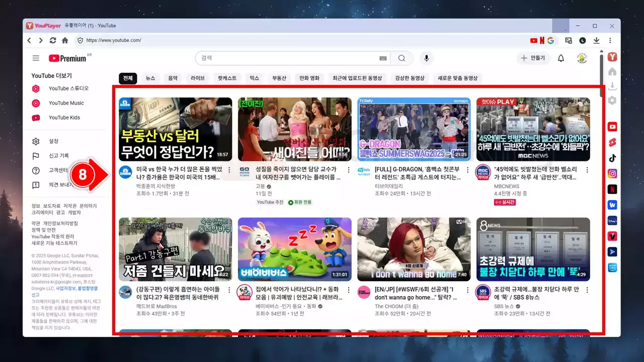Screen dimensions: 644x362
Task: Play the 베이비버스 cartoon thumbnail
Action: point(295,249)
